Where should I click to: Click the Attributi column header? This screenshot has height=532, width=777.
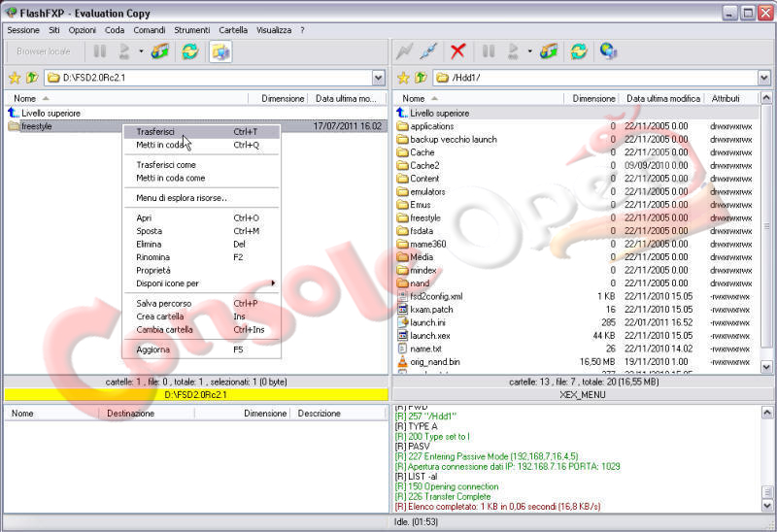[x=732, y=99]
